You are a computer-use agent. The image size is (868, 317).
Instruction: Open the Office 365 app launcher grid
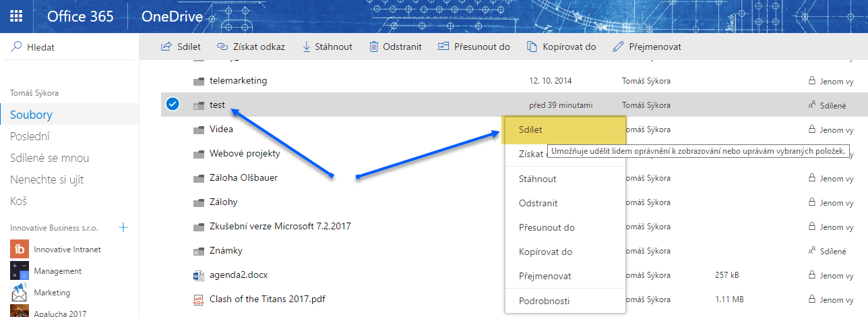coord(17,16)
